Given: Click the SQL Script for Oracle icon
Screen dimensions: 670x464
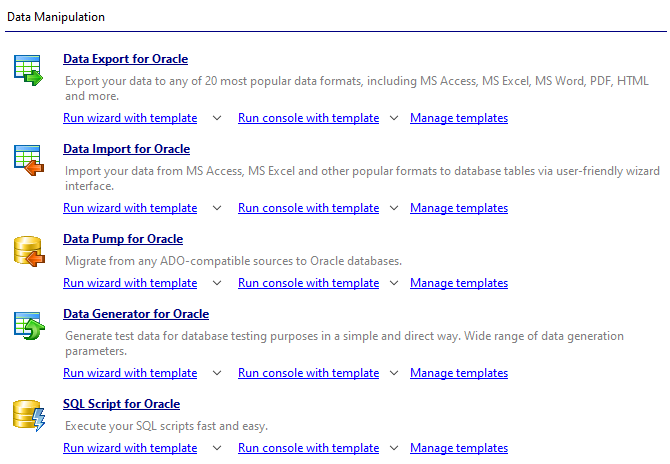Looking at the screenshot, I should (29, 416).
